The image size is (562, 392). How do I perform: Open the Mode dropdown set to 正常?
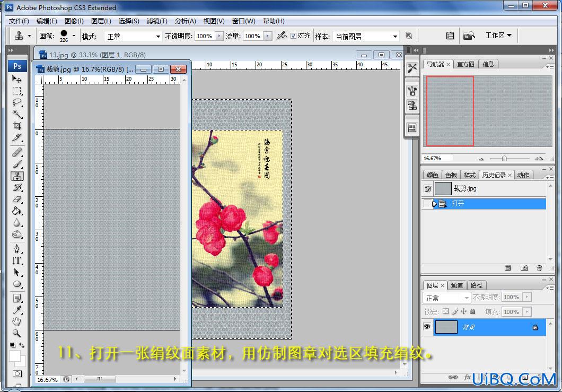pos(133,36)
